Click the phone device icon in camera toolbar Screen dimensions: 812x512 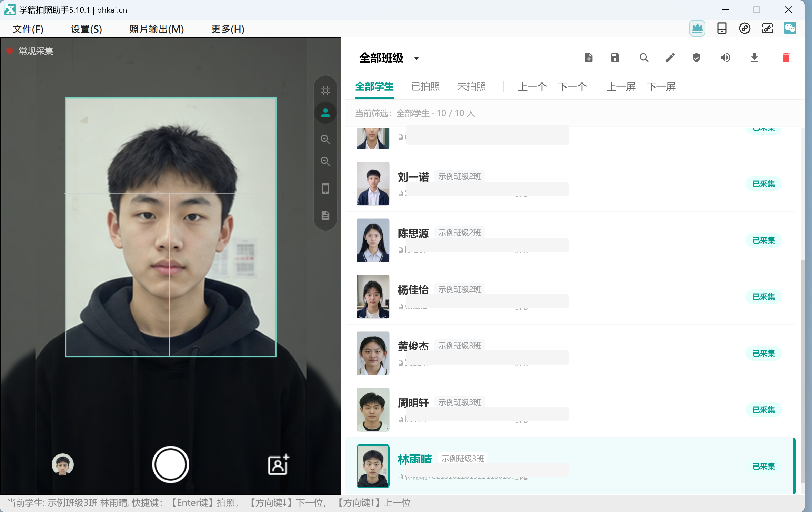click(325, 188)
